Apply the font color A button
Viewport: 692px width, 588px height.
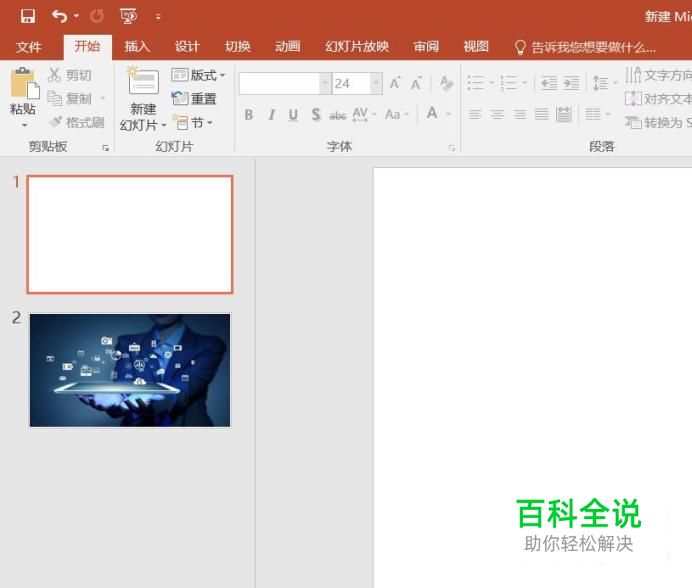coord(432,113)
